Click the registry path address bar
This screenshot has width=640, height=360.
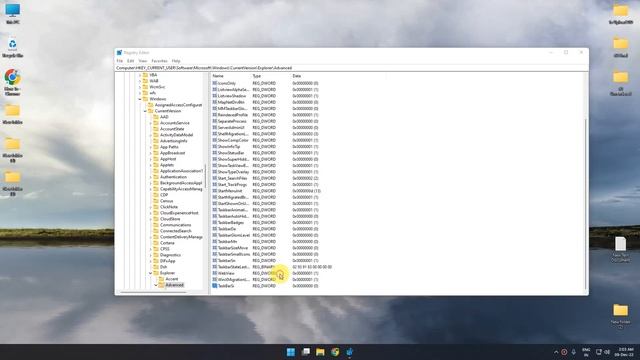pos(351,68)
